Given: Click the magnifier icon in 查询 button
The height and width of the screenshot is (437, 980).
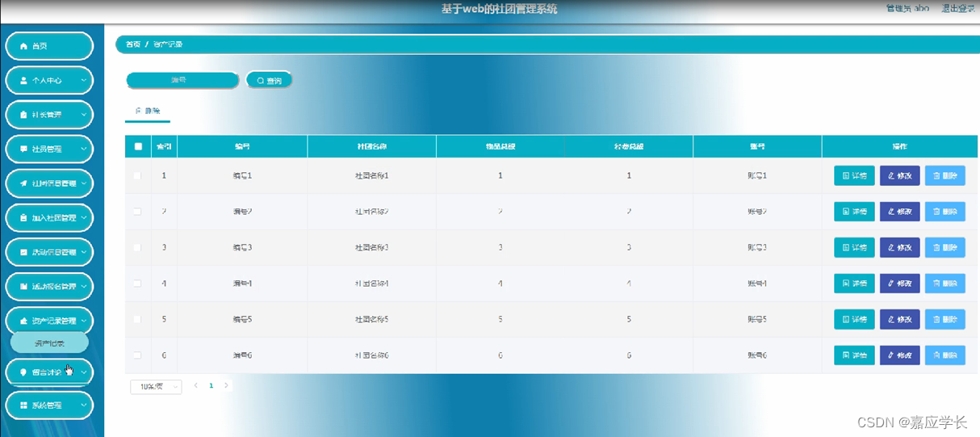Looking at the screenshot, I should coord(260,81).
